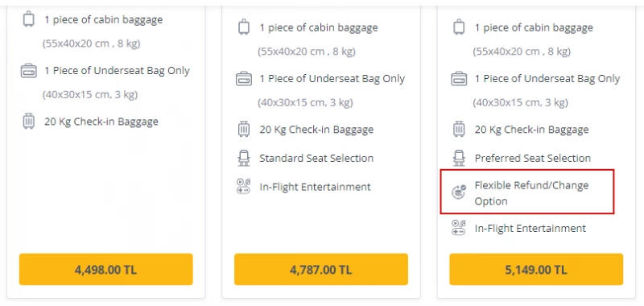Click the Standard Seat Selection label
The width and height of the screenshot is (644, 306).
click(316, 158)
